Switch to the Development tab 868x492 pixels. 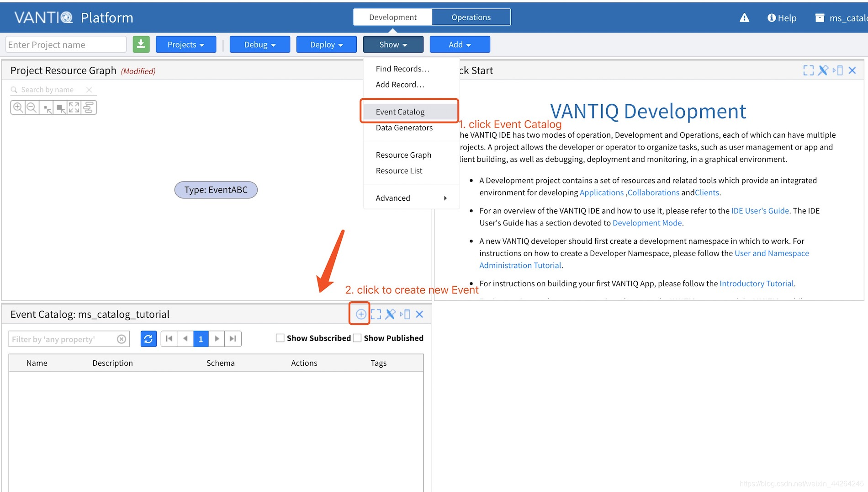point(393,17)
